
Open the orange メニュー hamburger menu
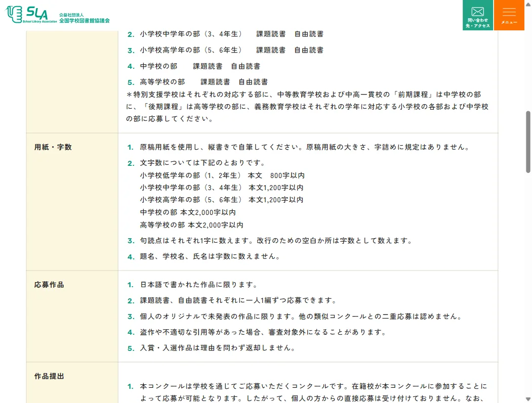pyautogui.click(x=509, y=15)
